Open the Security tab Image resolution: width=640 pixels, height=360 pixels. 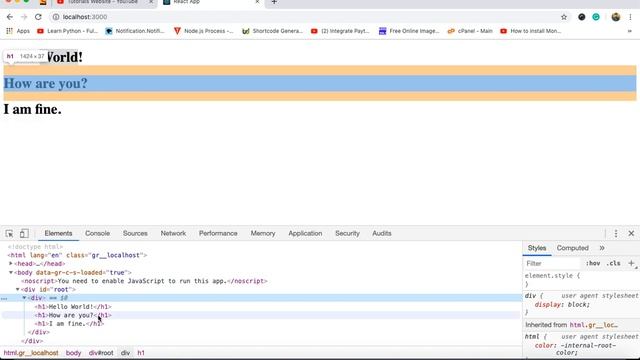click(347, 233)
